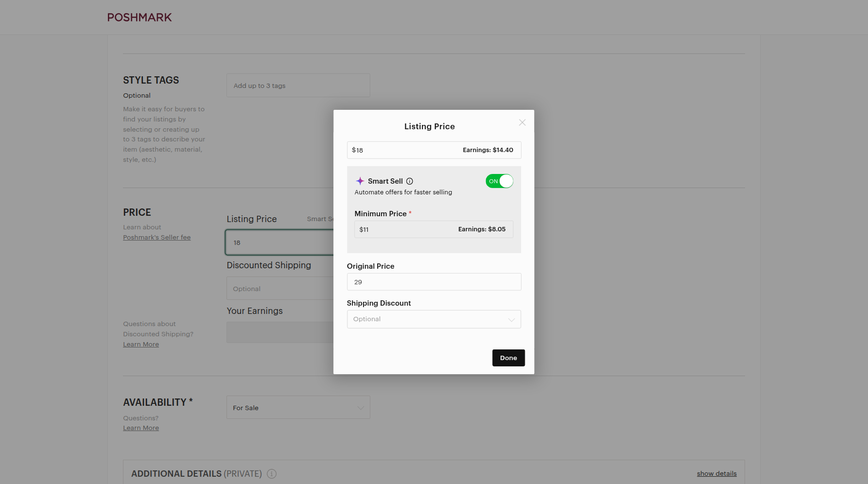Click the Add up to 3 tags field

point(298,86)
